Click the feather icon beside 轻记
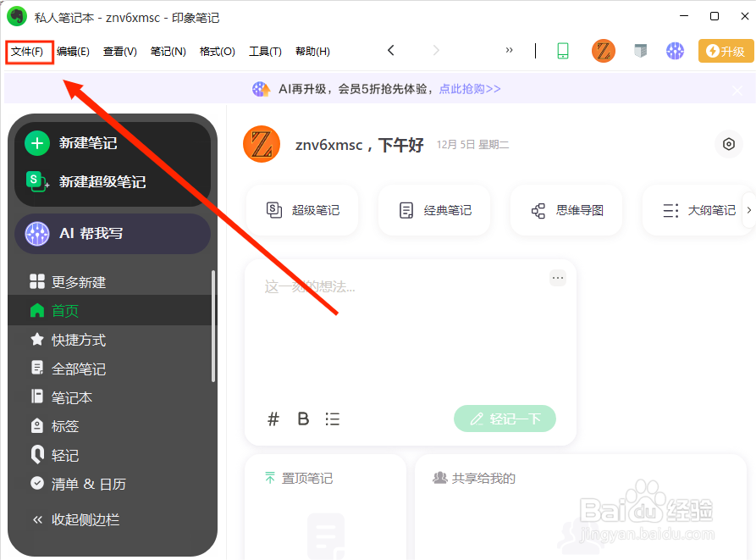756x560 pixels. click(x=37, y=454)
